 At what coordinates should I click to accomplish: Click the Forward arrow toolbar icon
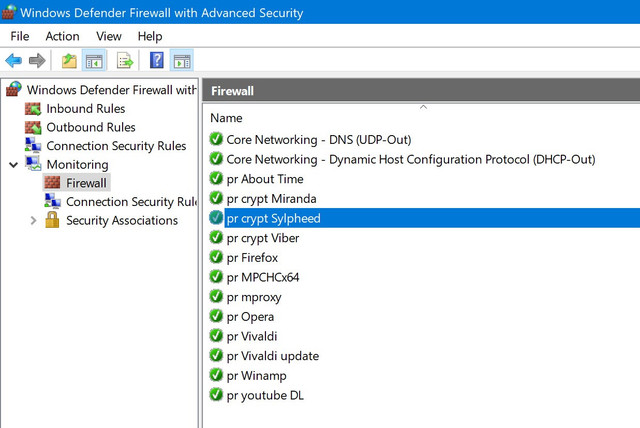37,61
